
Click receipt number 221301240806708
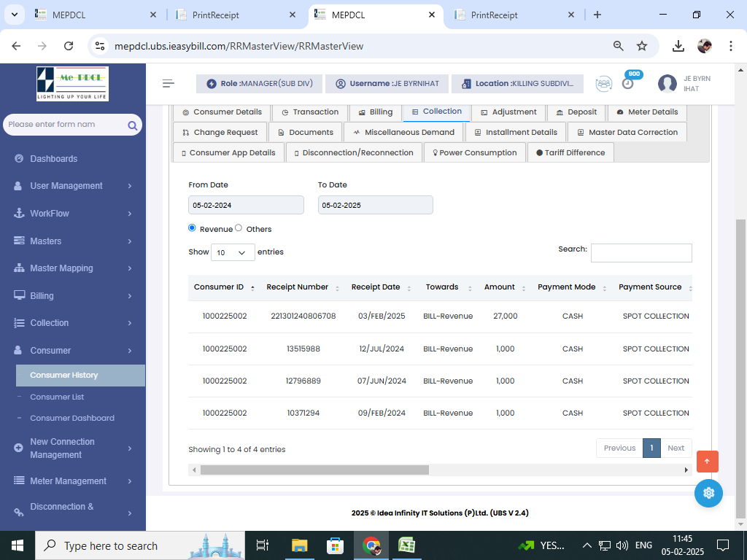click(303, 316)
